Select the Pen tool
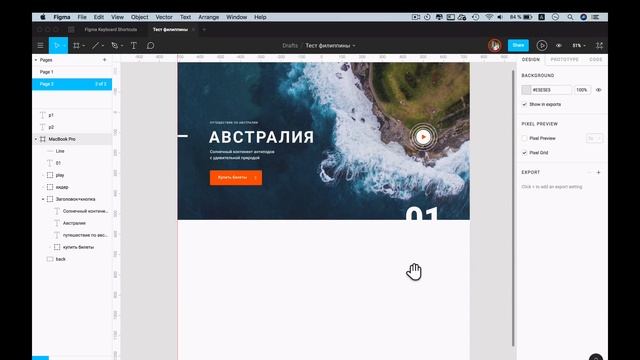This screenshot has height=360, width=640. tap(115, 46)
